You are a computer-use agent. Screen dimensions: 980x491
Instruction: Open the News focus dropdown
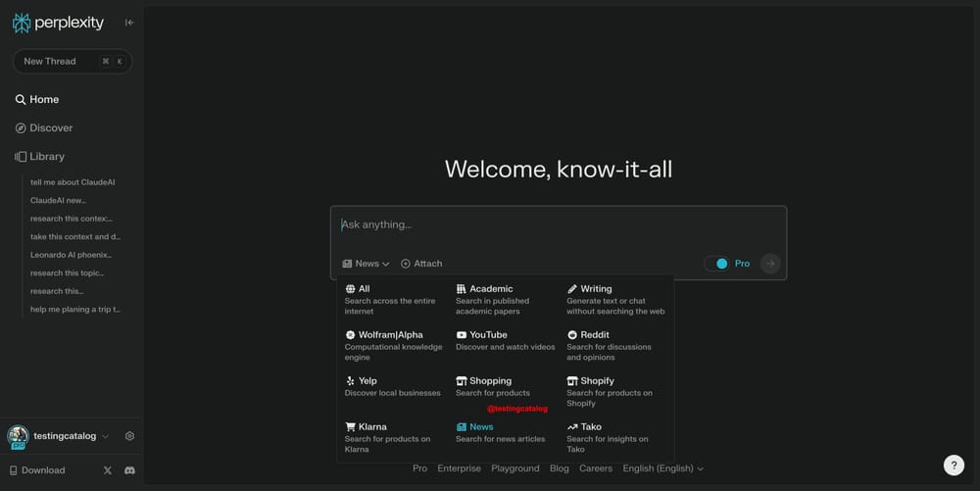click(367, 264)
